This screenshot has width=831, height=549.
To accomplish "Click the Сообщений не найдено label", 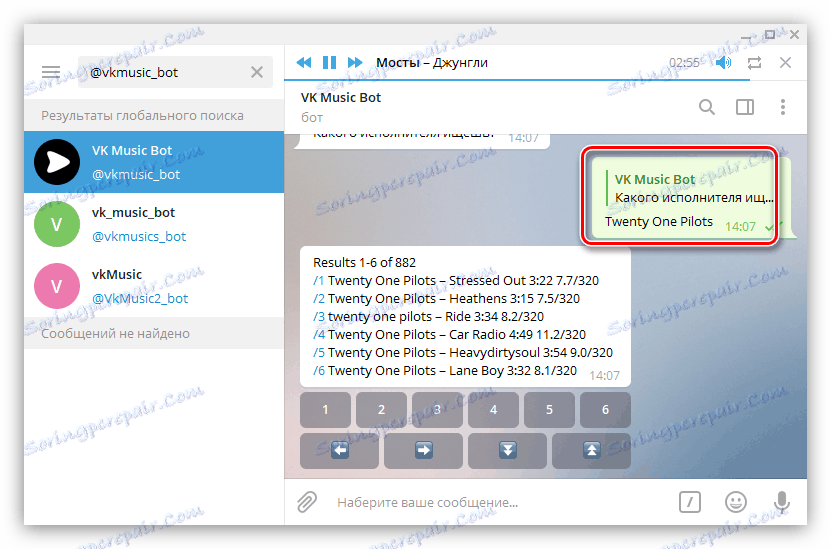I will click(115, 333).
